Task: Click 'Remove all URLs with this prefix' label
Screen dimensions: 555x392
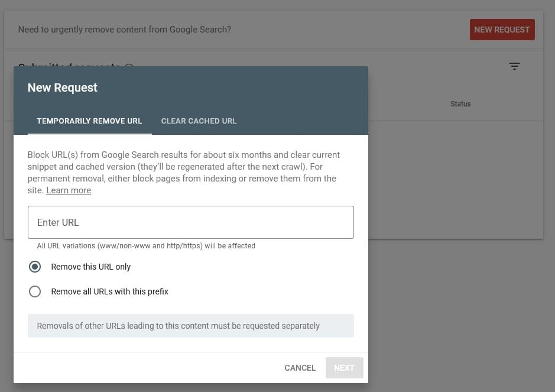Action: pyautogui.click(x=110, y=291)
